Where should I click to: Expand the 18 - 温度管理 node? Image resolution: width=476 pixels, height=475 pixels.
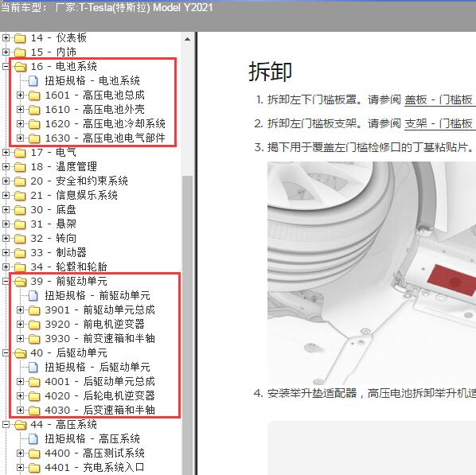[6, 166]
